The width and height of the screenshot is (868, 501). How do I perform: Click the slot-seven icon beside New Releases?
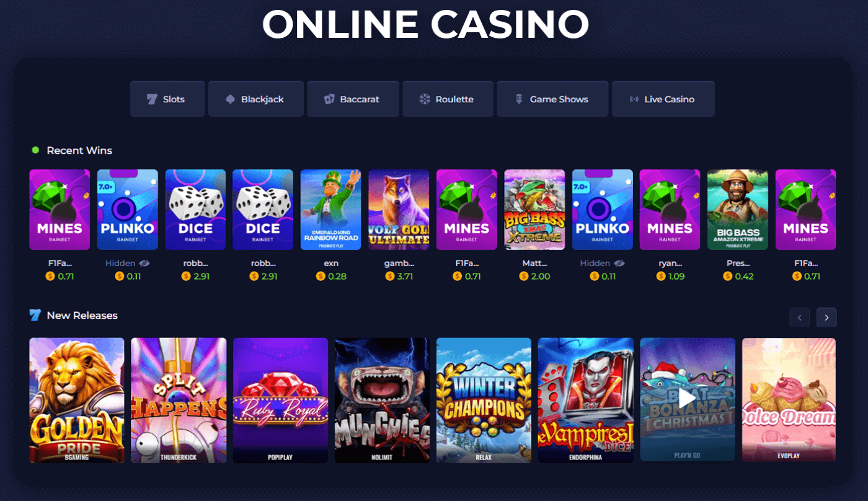tap(35, 315)
